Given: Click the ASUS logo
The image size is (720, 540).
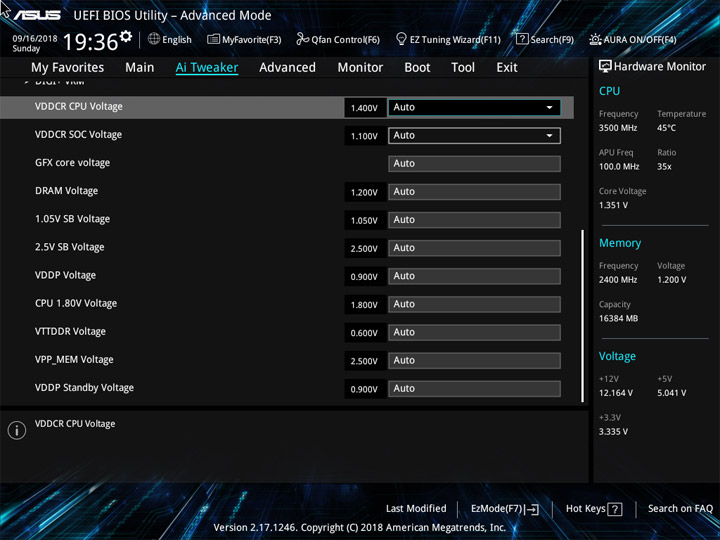Looking at the screenshot, I should tap(37, 16).
